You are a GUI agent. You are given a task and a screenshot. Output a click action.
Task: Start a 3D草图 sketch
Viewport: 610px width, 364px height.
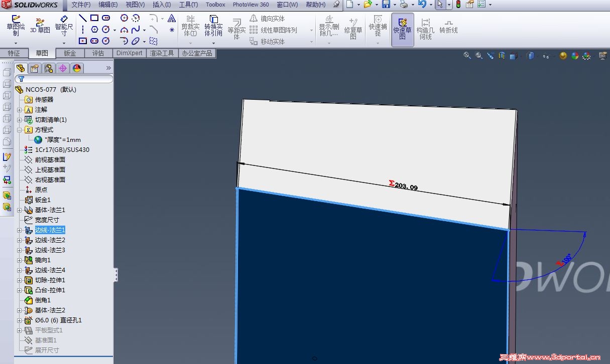(x=40, y=26)
